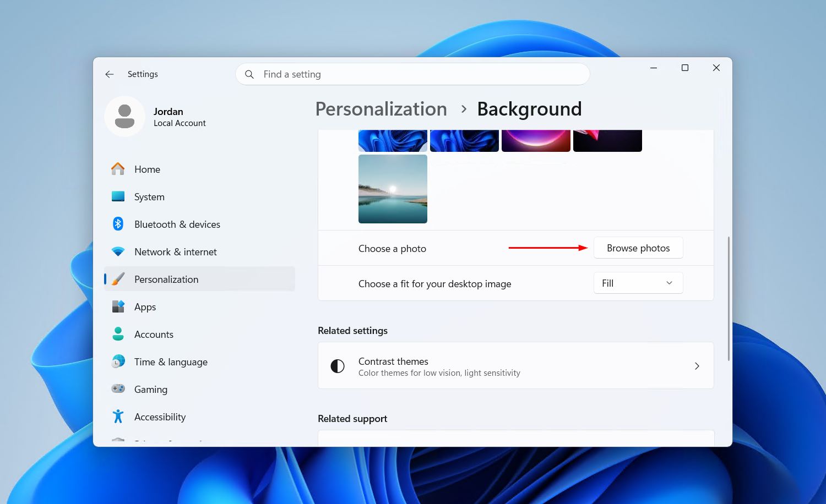Click the Related support heading

352,419
